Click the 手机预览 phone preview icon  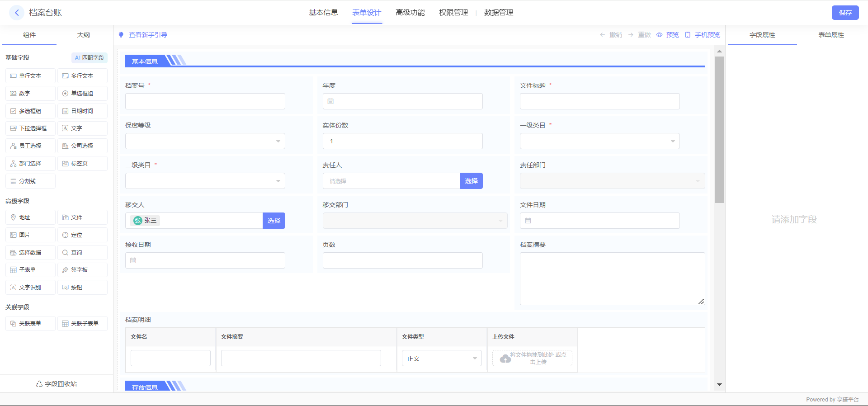(688, 35)
